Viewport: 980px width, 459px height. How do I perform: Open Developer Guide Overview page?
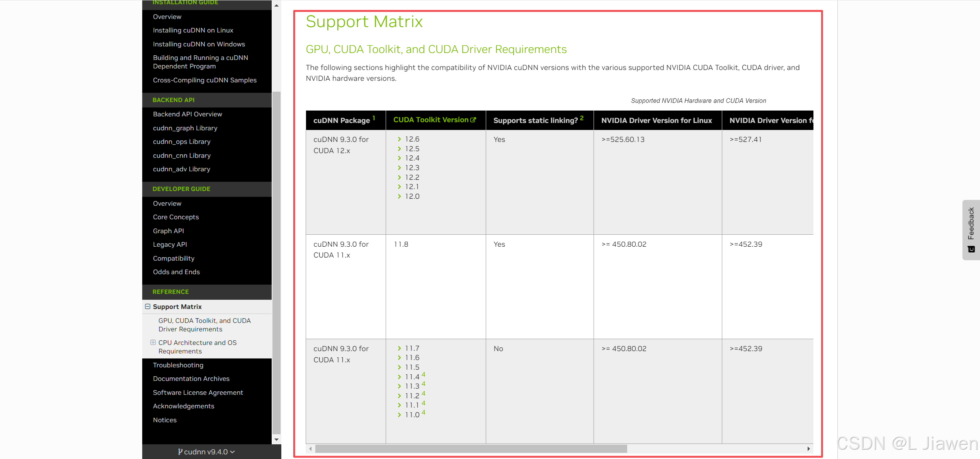(x=167, y=203)
